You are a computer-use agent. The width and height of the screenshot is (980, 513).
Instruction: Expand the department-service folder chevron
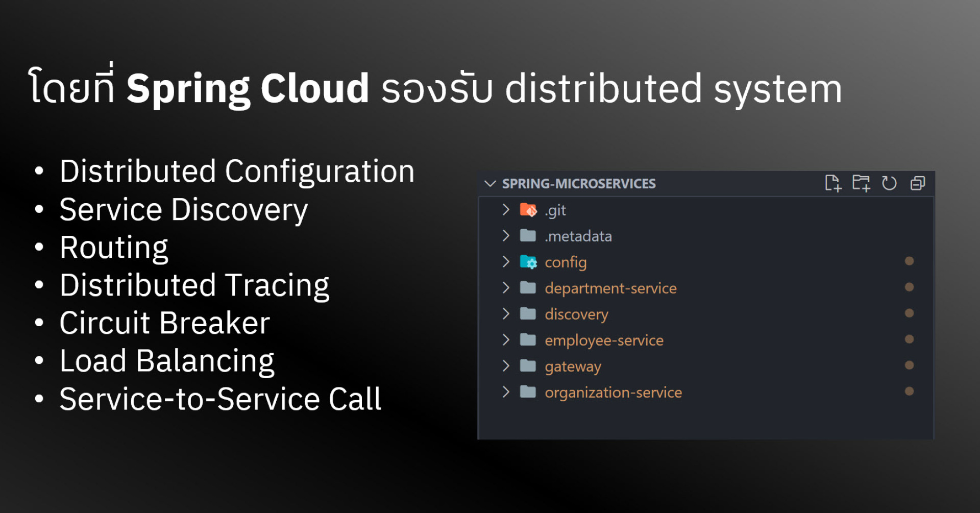click(x=506, y=287)
